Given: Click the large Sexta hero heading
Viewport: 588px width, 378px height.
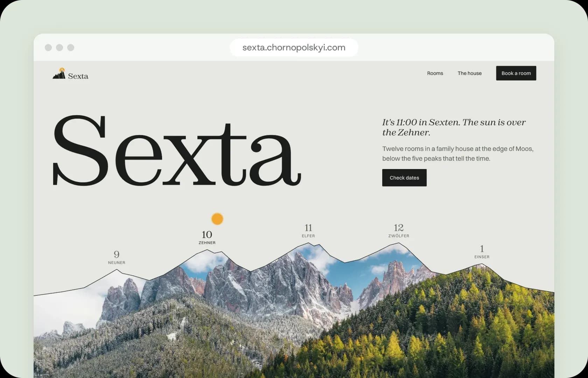Looking at the screenshot, I should point(177,151).
